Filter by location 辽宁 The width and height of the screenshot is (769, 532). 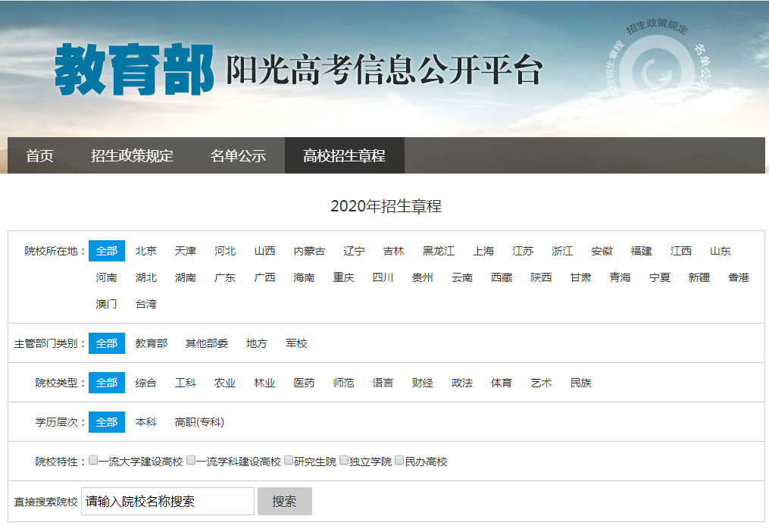[x=354, y=251]
